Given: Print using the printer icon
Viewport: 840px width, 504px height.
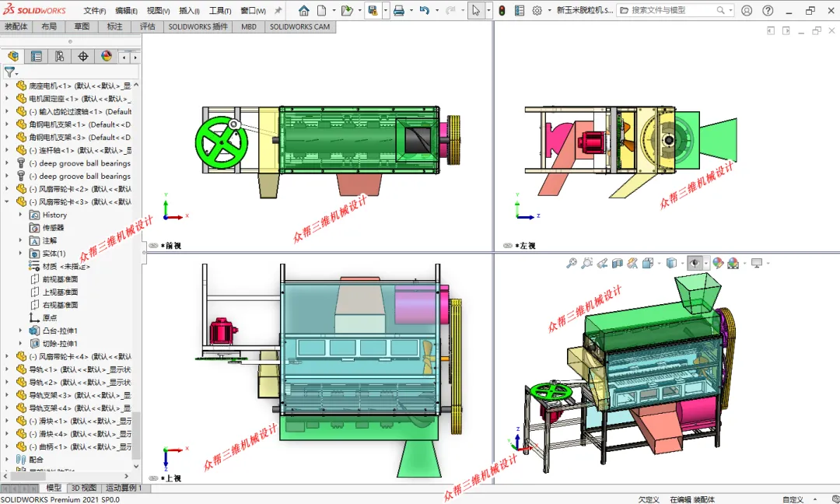Looking at the screenshot, I should (x=398, y=10).
